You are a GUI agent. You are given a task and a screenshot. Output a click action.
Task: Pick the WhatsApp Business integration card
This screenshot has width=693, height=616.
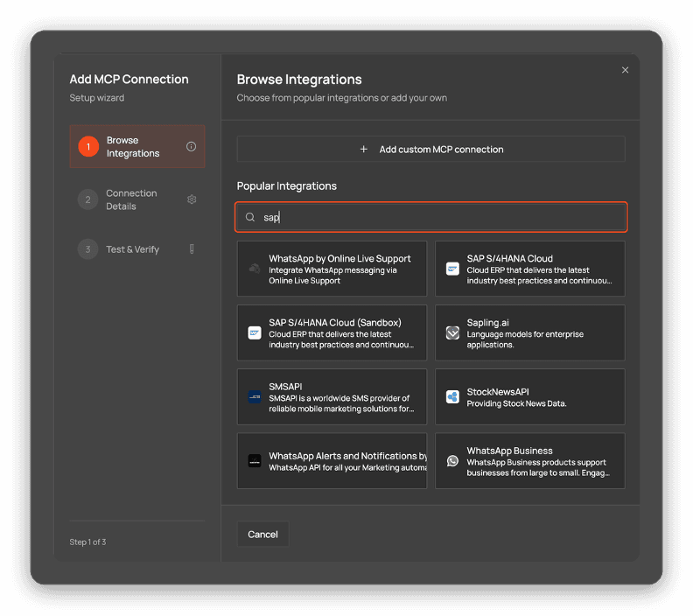pos(530,461)
